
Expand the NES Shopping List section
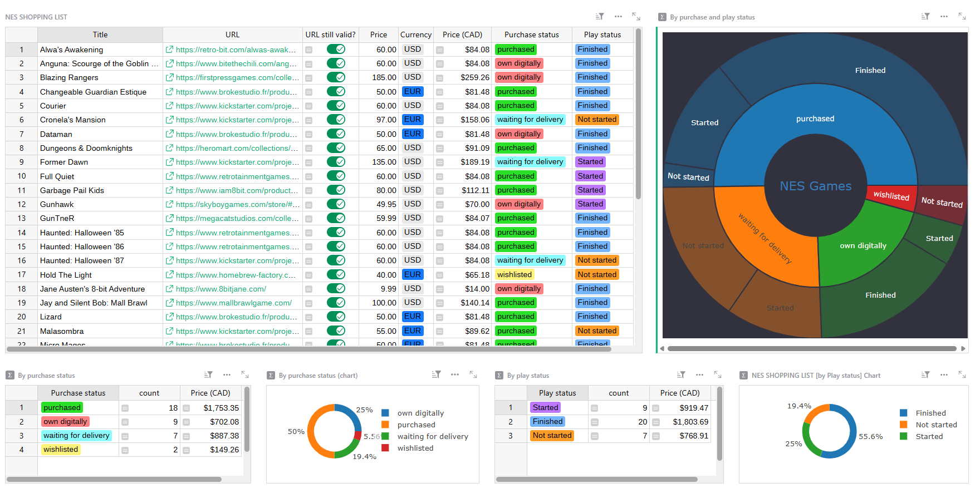[x=636, y=17]
